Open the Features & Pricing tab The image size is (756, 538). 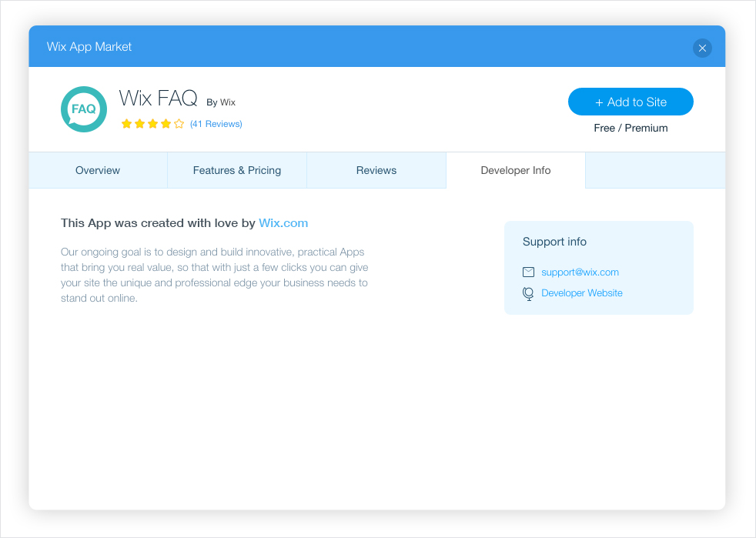(237, 170)
